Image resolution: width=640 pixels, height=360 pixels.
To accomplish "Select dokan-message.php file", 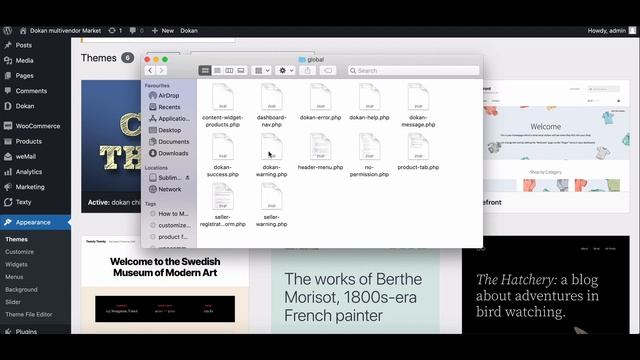I will click(418, 105).
